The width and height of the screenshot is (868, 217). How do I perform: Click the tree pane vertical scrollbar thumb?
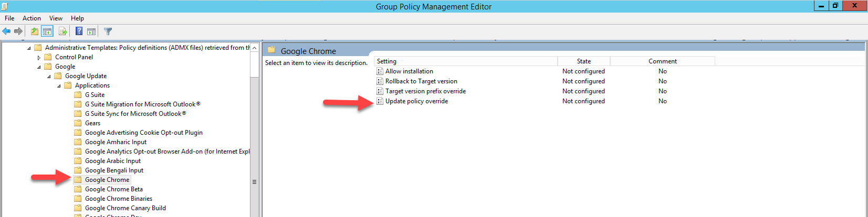pos(255,181)
